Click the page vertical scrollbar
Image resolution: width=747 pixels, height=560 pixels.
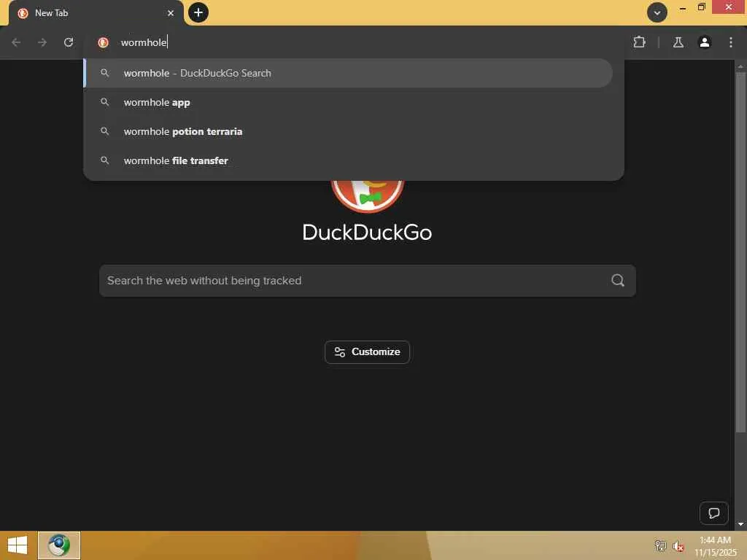click(x=740, y=252)
